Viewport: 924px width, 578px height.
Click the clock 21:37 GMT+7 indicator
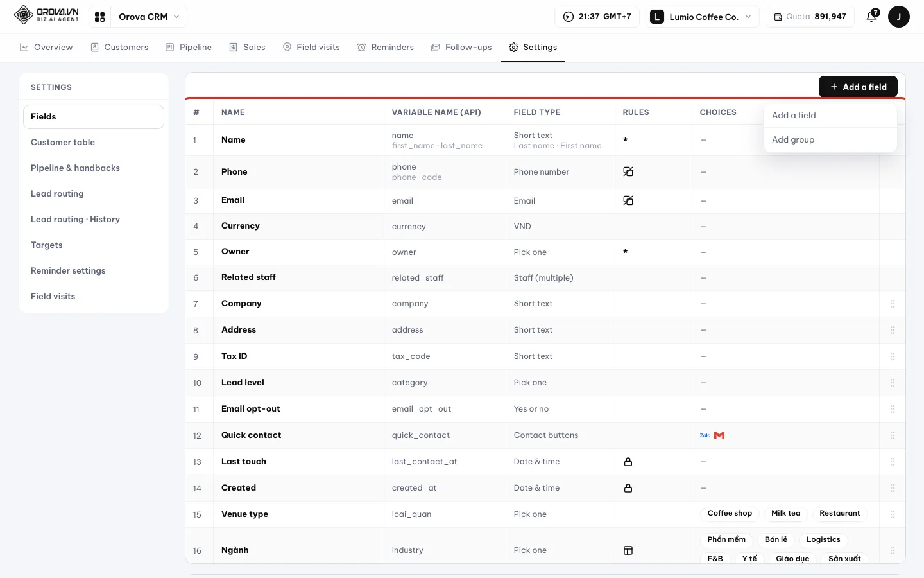pos(597,17)
